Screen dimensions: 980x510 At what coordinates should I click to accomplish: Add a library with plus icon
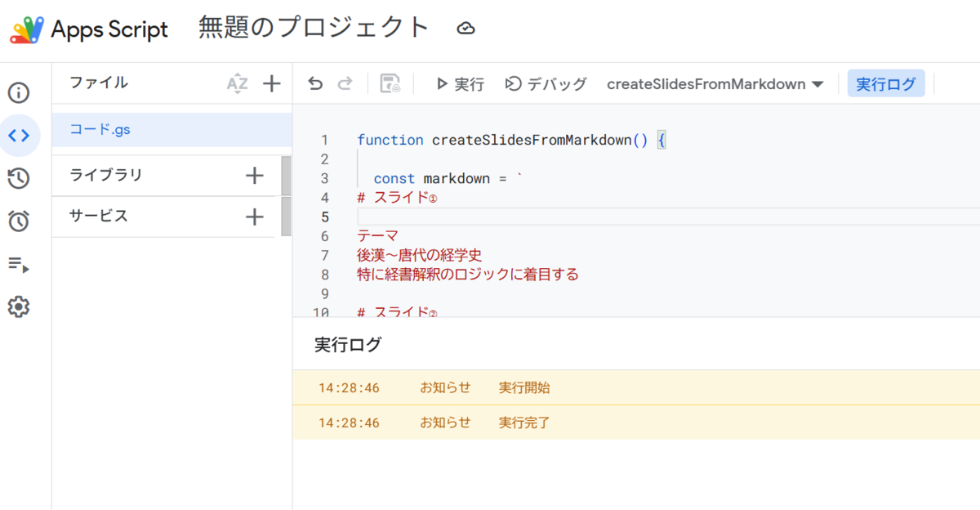[255, 175]
